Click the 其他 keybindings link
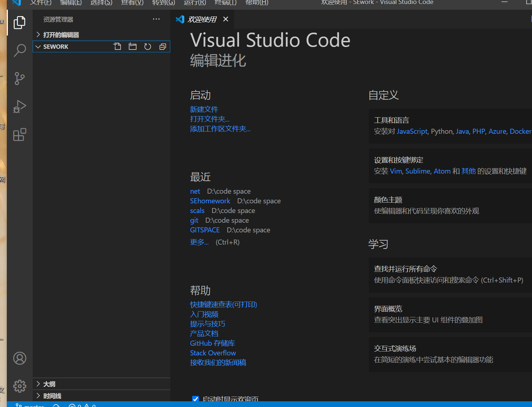532x407 pixels. point(469,171)
